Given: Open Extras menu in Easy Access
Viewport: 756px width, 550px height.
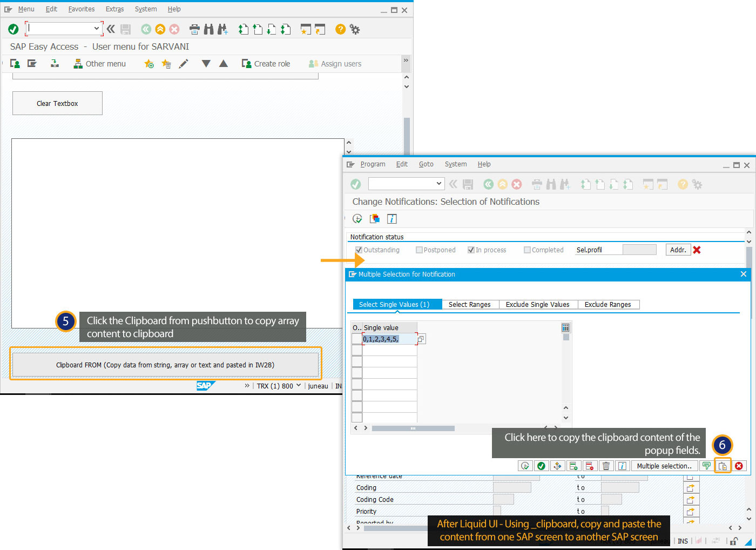Looking at the screenshot, I should point(114,9).
